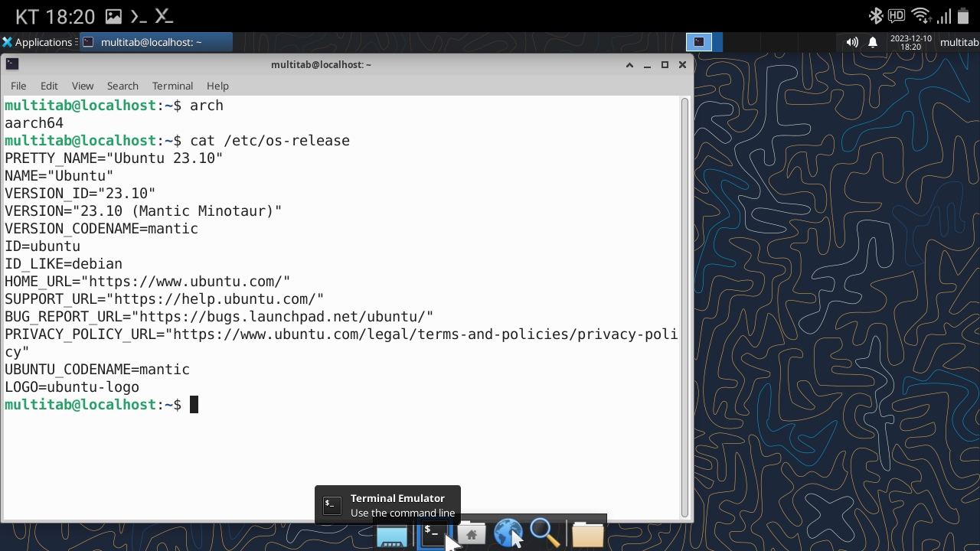Click the Show Desktop icon in the dock

(x=392, y=534)
